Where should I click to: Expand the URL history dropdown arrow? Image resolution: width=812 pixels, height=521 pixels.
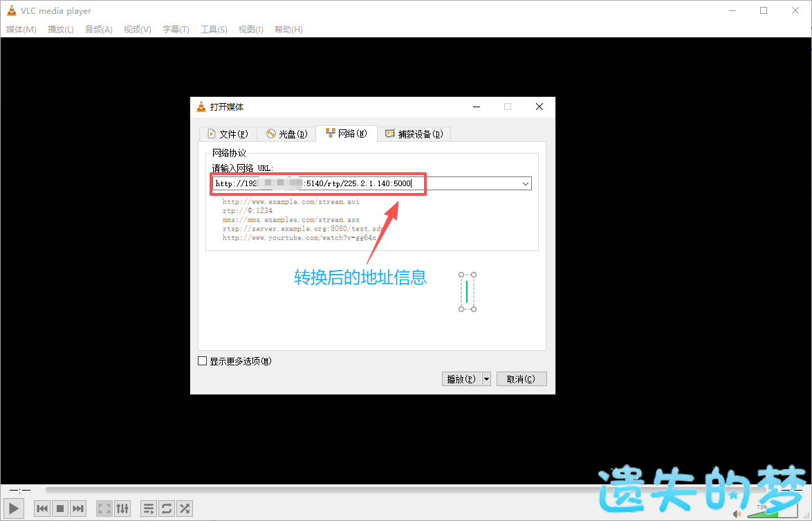(525, 183)
